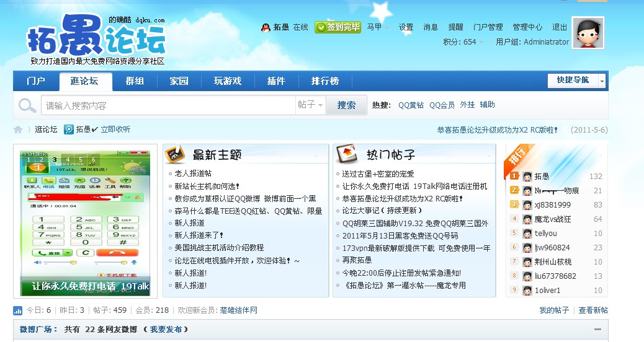Image resolution: width=644 pixels, height=342 pixels.
Task: Click the avatar icon next to 拓愚 in the ranking
Action: click(527, 177)
